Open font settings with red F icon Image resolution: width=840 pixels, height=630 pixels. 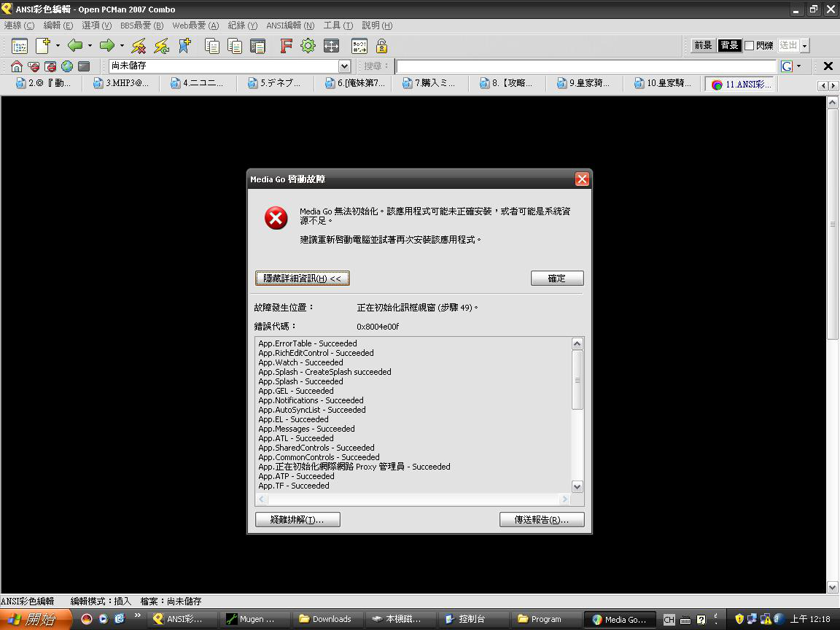point(286,46)
